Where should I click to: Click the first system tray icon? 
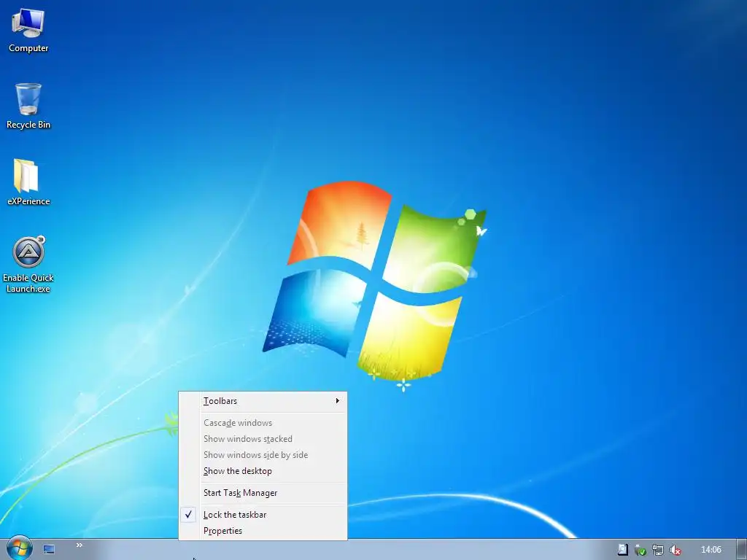(x=622, y=550)
